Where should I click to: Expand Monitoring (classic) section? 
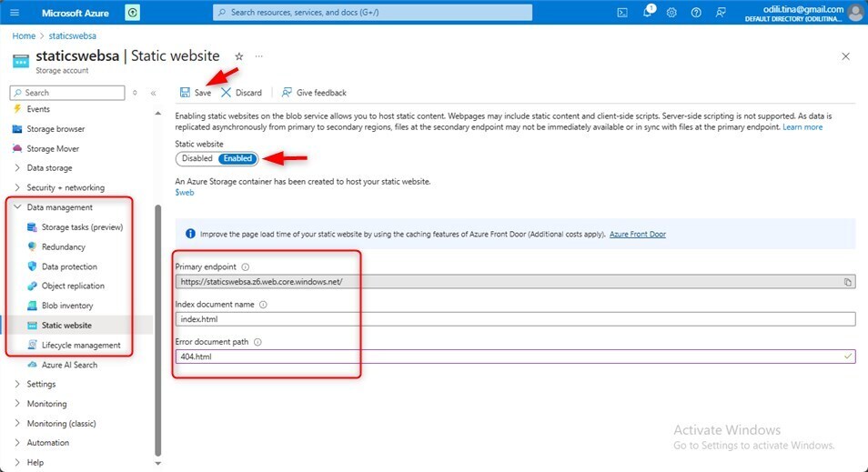coord(17,423)
